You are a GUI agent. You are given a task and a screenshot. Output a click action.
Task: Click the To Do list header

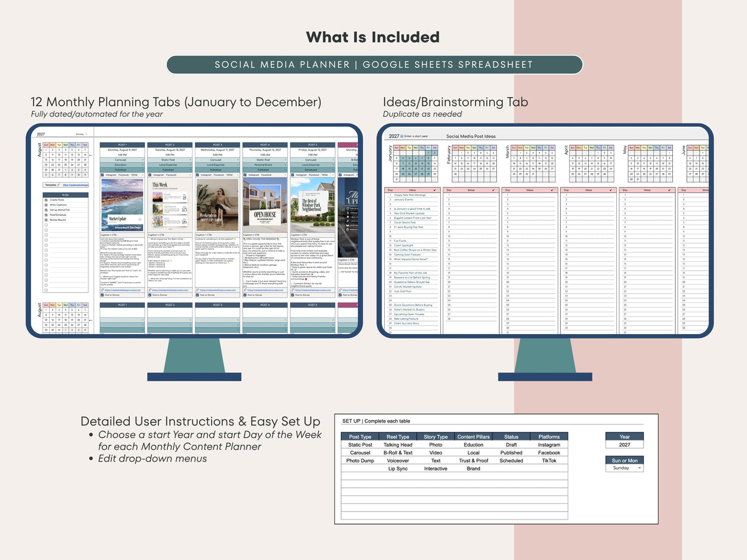pos(65,195)
